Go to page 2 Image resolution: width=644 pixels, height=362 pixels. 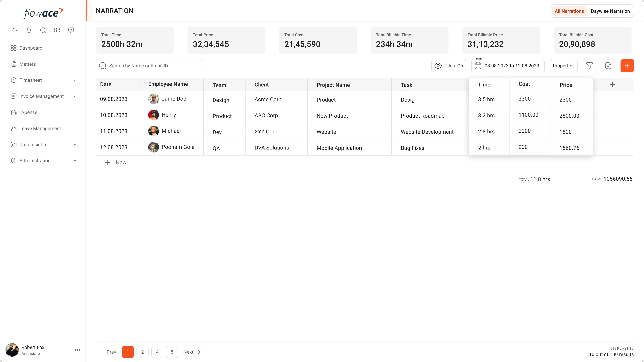[x=143, y=352]
